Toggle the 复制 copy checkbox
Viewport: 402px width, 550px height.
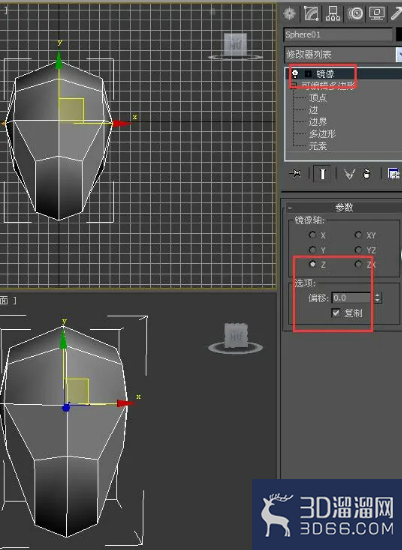click(336, 313)
